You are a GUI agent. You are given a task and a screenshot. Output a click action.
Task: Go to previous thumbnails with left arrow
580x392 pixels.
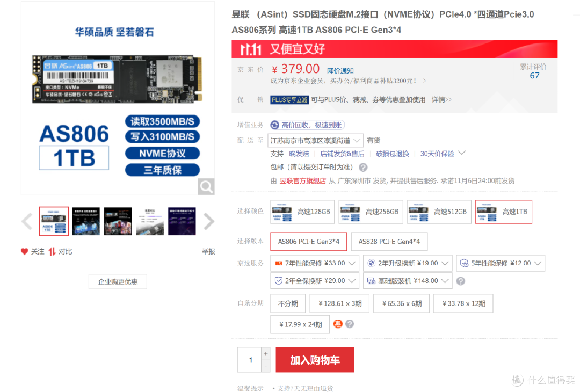pos(27,222)
